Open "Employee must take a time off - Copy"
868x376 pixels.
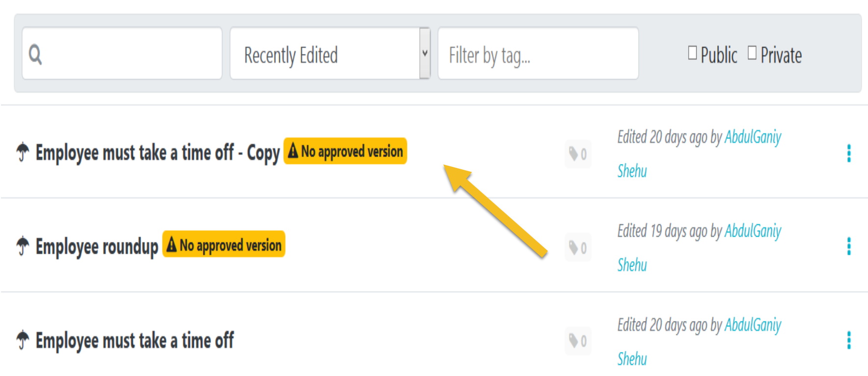click(x=158, y=153)
